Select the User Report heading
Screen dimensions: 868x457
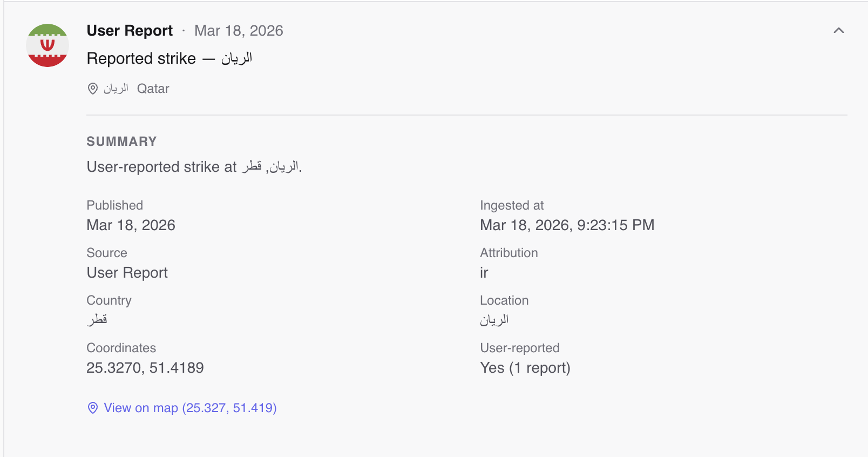coord(130,30)
